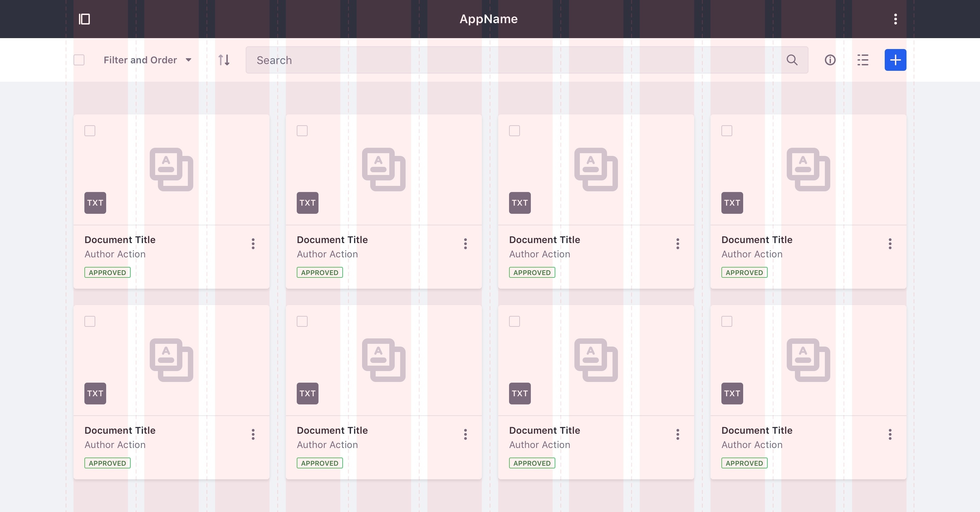Click the Author Action text on the third top card
Image resolution: width=980 pixels, height=512 pixels.
(x=539, y=254)
